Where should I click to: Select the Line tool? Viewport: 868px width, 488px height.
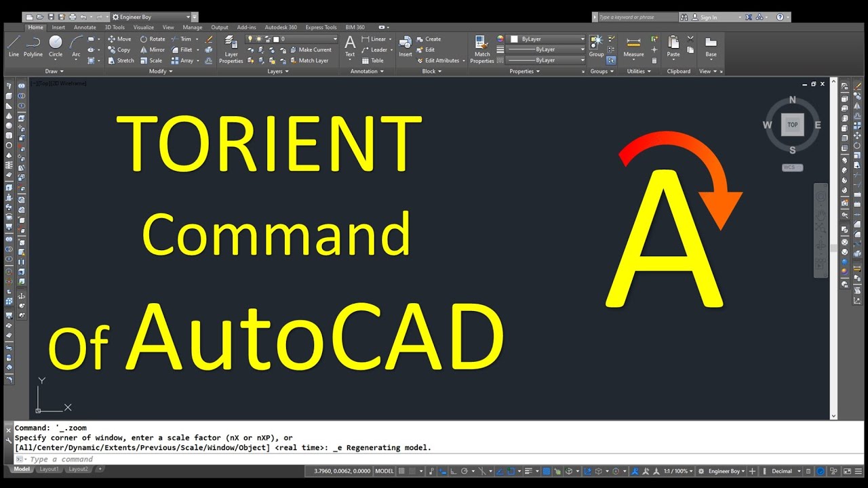pos(14,46)
